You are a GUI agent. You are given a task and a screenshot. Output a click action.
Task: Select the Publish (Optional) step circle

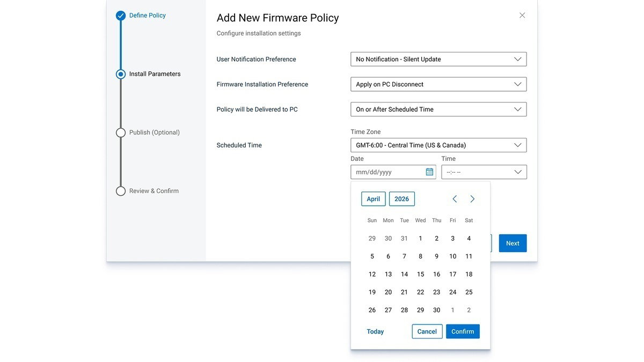click(x=121, y=132)
